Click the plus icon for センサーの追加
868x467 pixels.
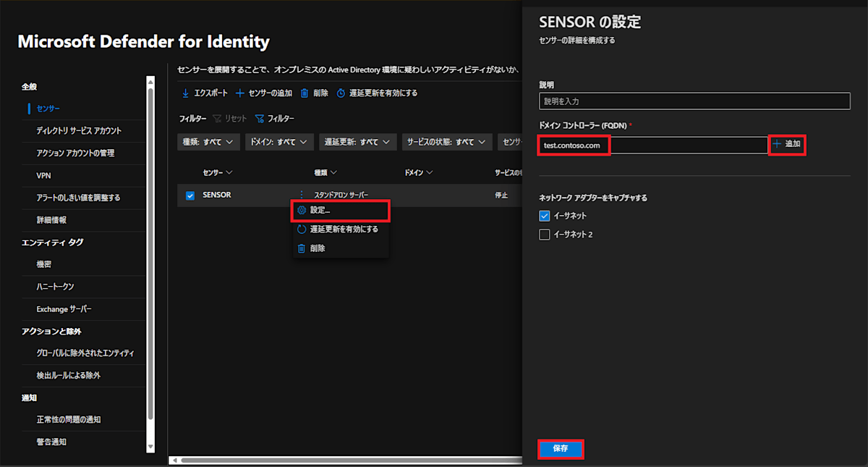(241, 93)
